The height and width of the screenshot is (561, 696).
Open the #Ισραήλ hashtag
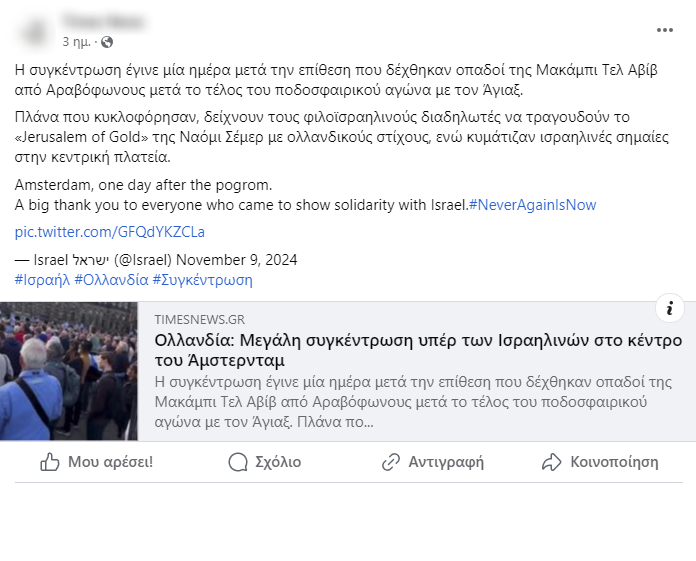(x=42, y=280)
